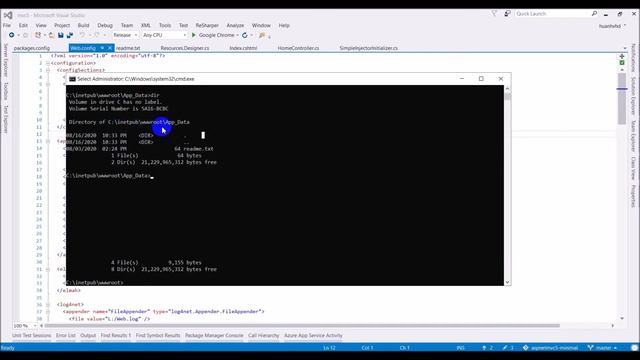Collapse the configuration element on line 2
The width and height of the screenshot is (640, 360).
(48, 63)
